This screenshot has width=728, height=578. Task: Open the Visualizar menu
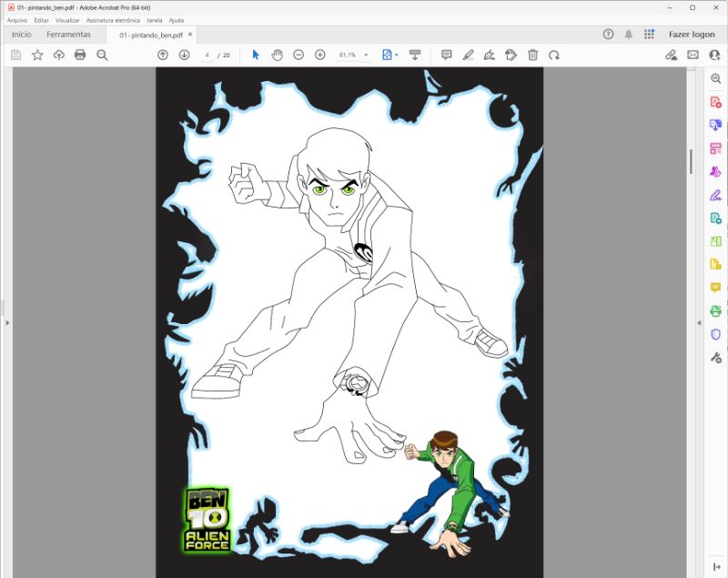(67, 20)
